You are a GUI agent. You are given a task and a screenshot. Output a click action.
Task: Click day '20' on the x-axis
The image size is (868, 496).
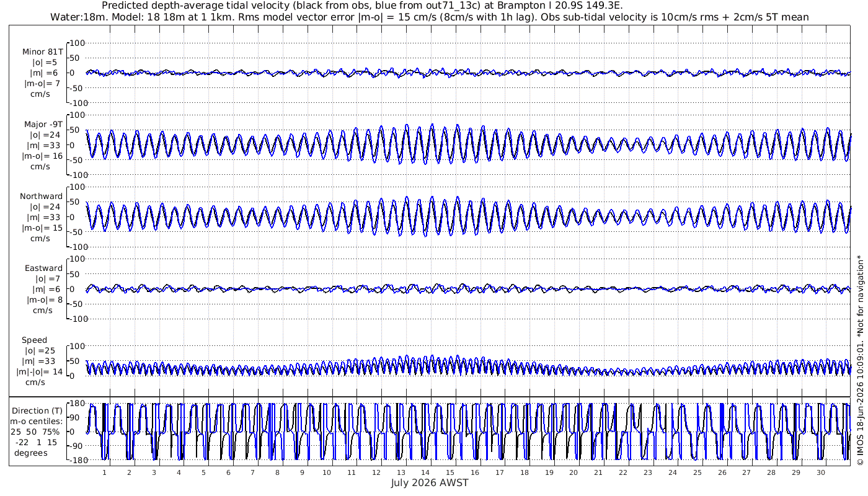pyautogui.click(x=573, y=472)
